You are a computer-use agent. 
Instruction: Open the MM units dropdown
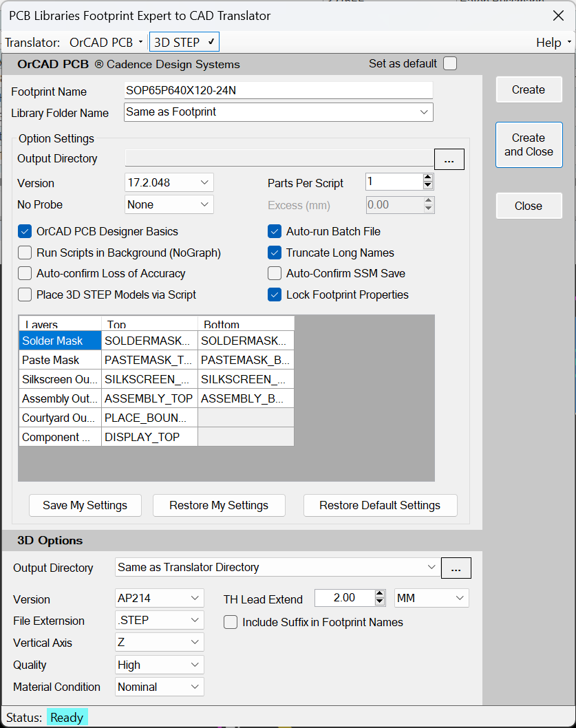pyautogui.click(x=431, y=598)
